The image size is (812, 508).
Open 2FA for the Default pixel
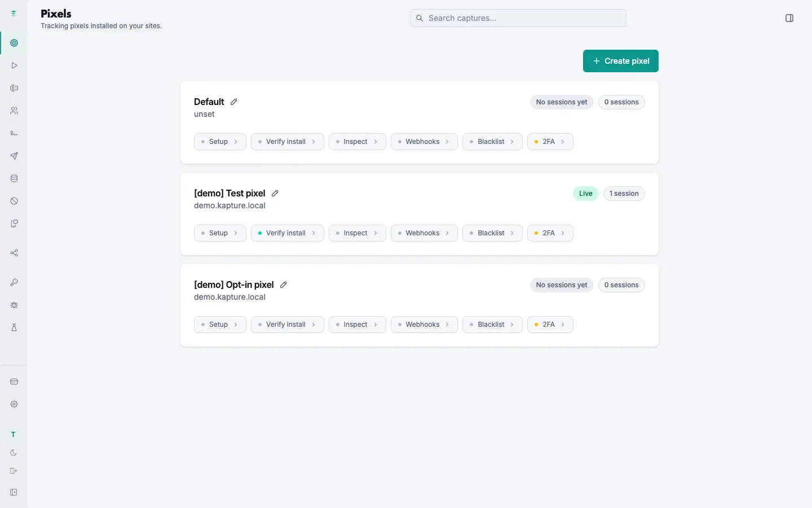pos(550,142)
